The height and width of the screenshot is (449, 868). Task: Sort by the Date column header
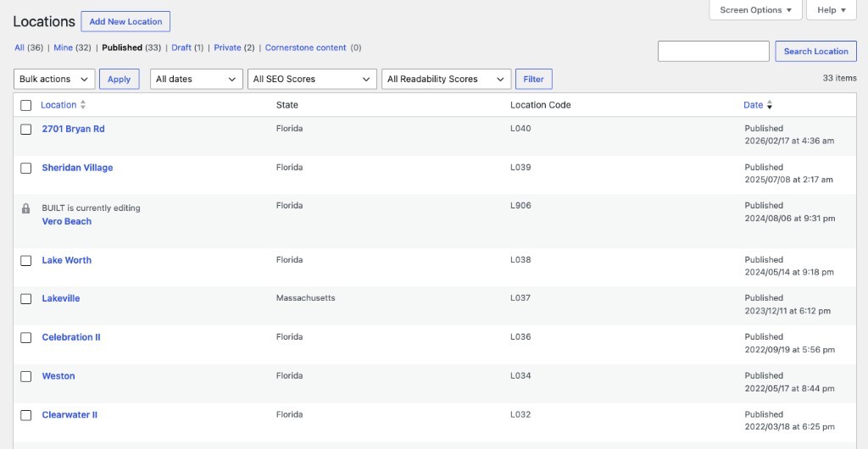point(753,104)
